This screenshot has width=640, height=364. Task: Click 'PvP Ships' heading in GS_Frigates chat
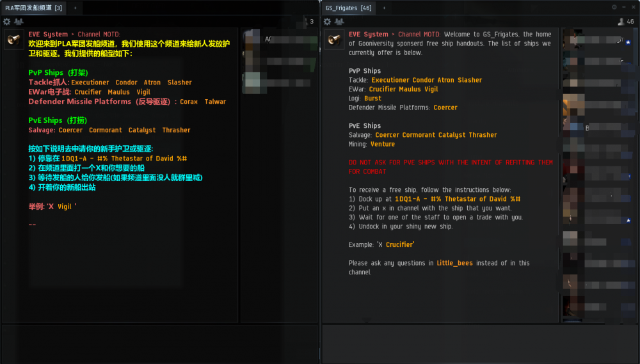pos(365,71)
